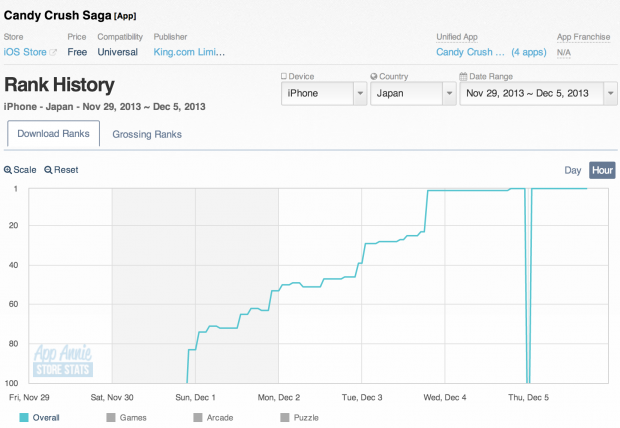The image size is (620, 428).
Task: Toggle the Puzzle series in legend
Action: [299, 418]
